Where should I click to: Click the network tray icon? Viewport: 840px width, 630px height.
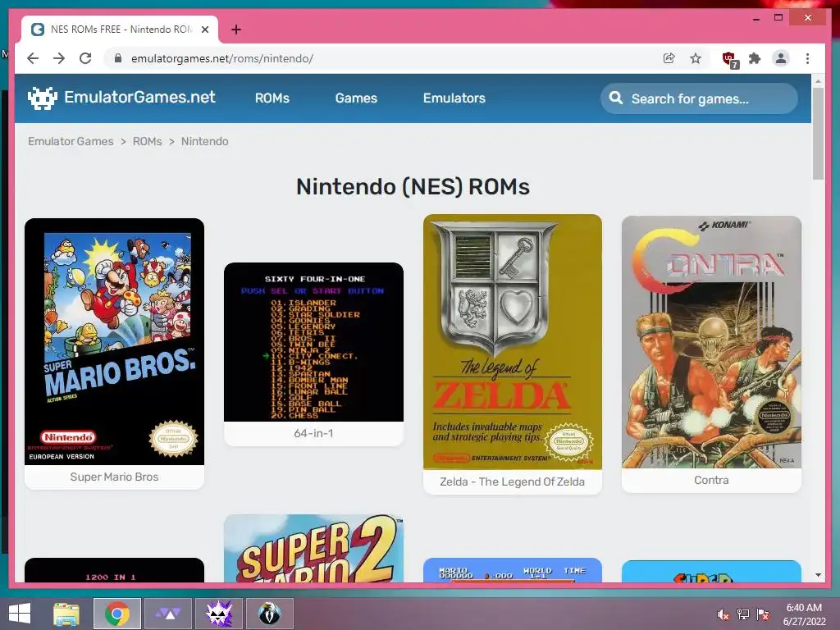tap(743, 614)
